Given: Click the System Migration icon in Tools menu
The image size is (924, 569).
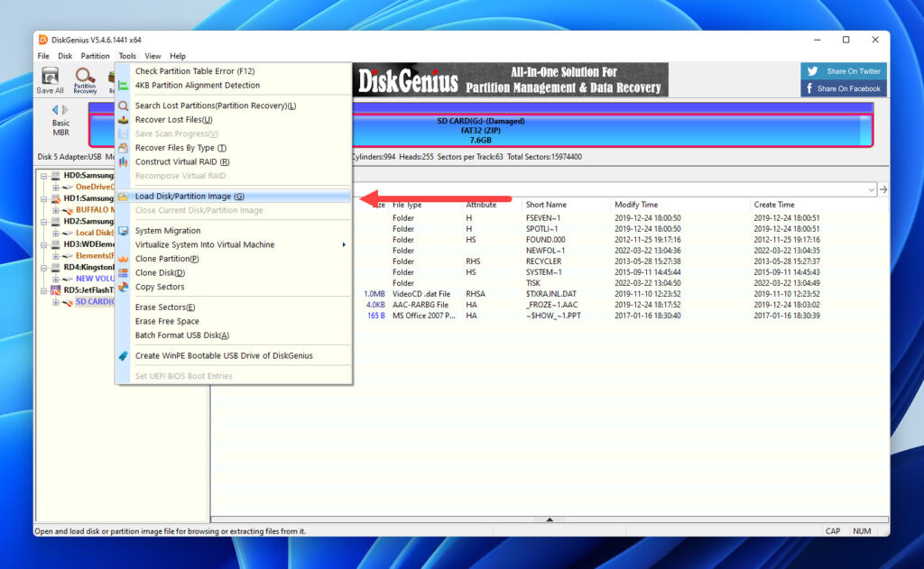Looking at the screenshot, I should (124, 231).
